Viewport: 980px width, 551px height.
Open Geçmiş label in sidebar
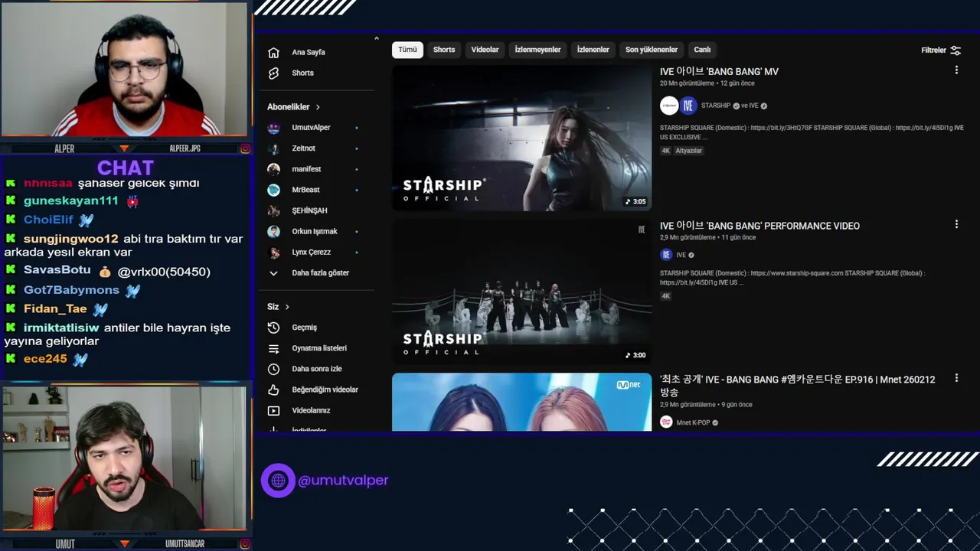coord(304,328)
